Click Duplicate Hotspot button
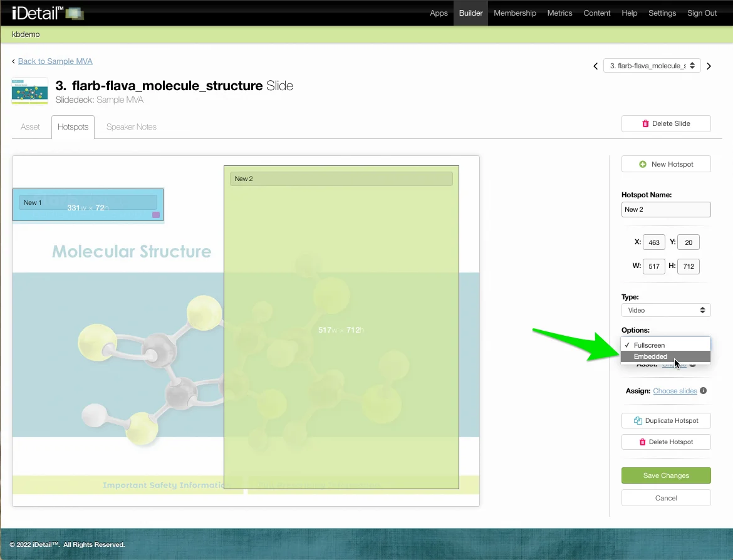The width and height of the screenshot is (733, 560). (666, 420)
